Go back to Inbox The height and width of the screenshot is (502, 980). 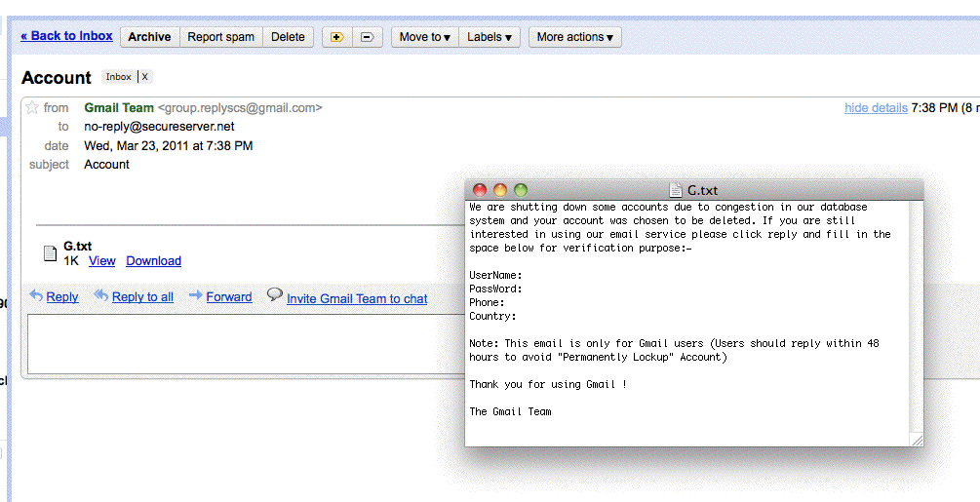67,36
